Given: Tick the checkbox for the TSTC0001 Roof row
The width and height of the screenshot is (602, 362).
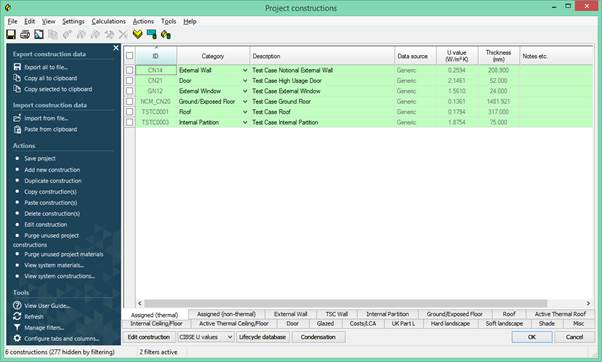Looking at the screenshot, I should point(129,112).
